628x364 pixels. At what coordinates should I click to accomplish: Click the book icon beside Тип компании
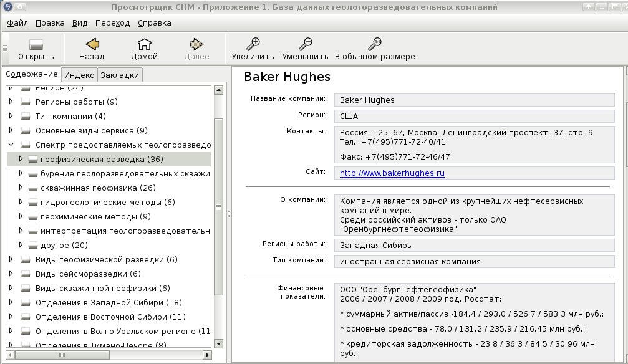click(x=26, y=117)
